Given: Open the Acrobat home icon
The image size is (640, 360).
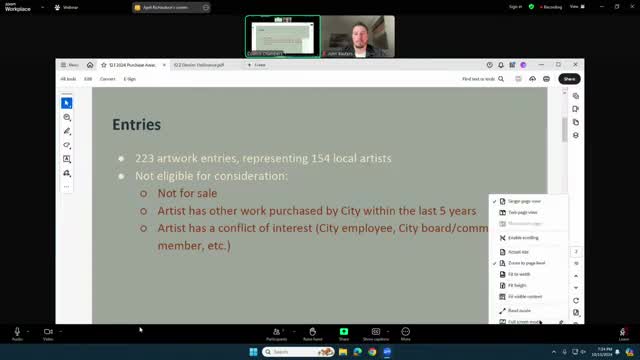Looking at the screenshot, I should (90, 65).
